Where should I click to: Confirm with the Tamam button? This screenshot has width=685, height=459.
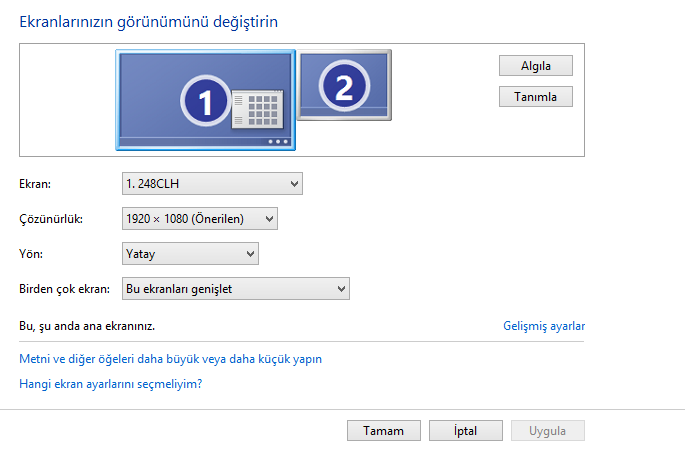click(384, 431)
